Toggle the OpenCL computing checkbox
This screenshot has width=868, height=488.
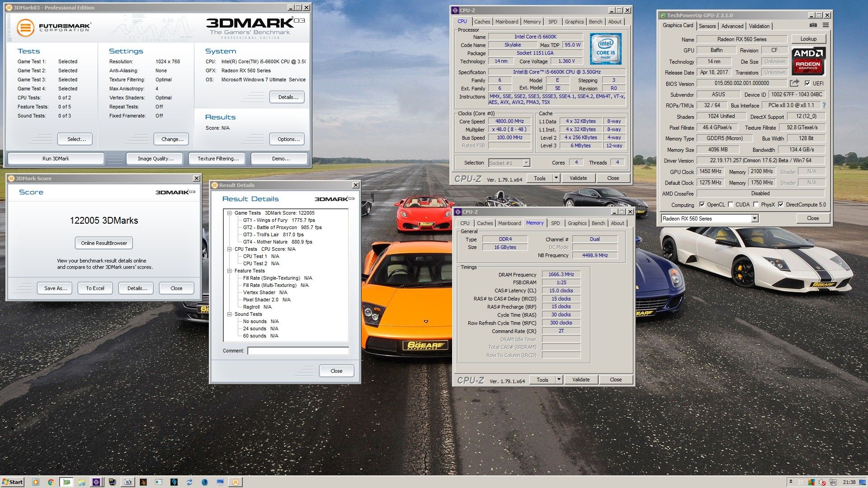[x=702, y=205]
